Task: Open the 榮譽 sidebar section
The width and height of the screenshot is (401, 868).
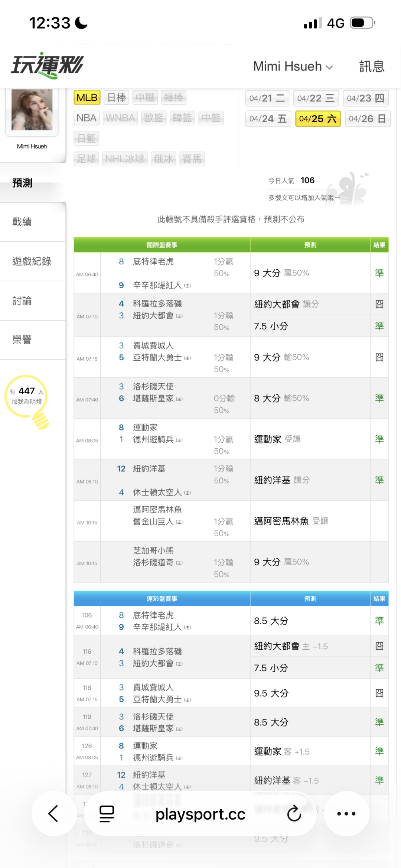Action: (x=22, y=340)
